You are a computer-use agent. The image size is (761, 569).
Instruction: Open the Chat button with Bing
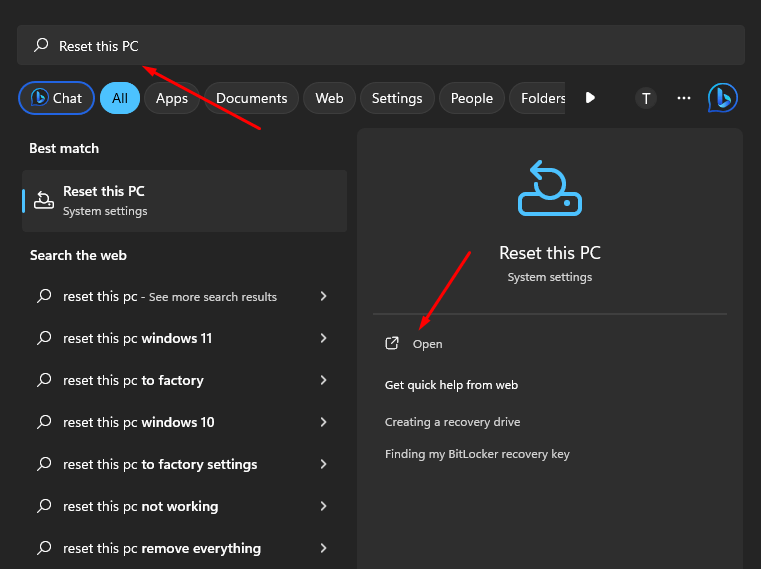click(x=57, y=98)
